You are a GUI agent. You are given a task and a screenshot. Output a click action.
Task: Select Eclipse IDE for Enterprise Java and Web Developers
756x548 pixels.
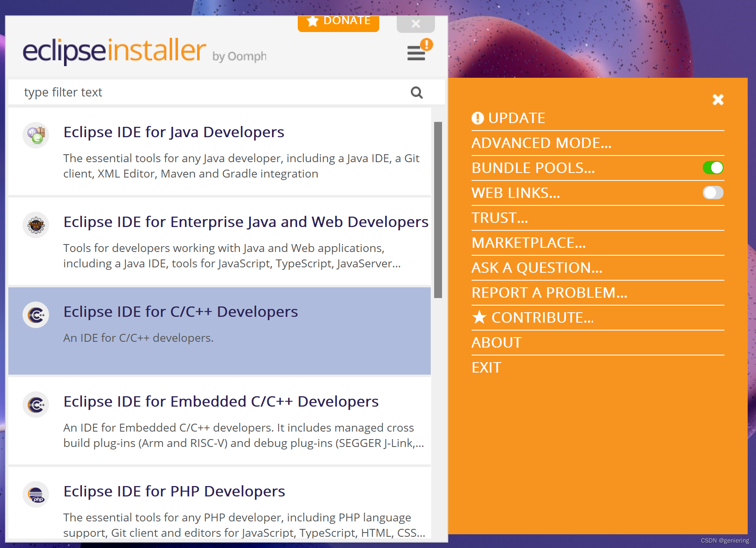point(246,222)
